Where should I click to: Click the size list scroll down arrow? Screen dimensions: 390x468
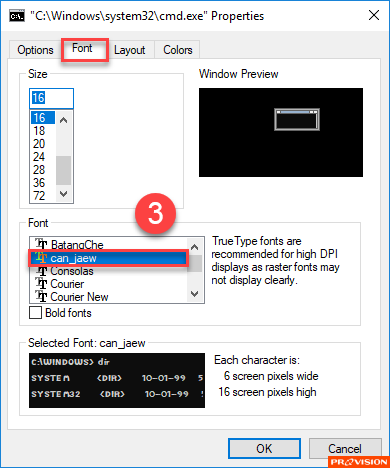click(64, 194)
